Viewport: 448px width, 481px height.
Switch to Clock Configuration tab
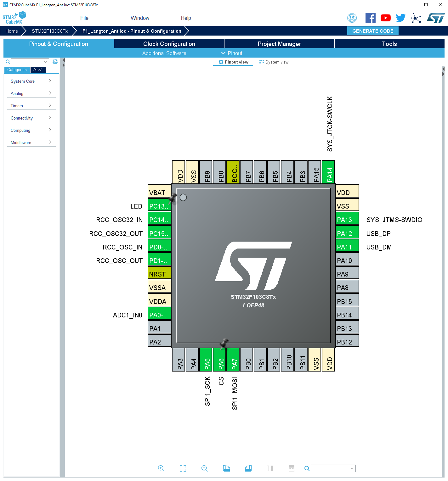tap(169, 44)
